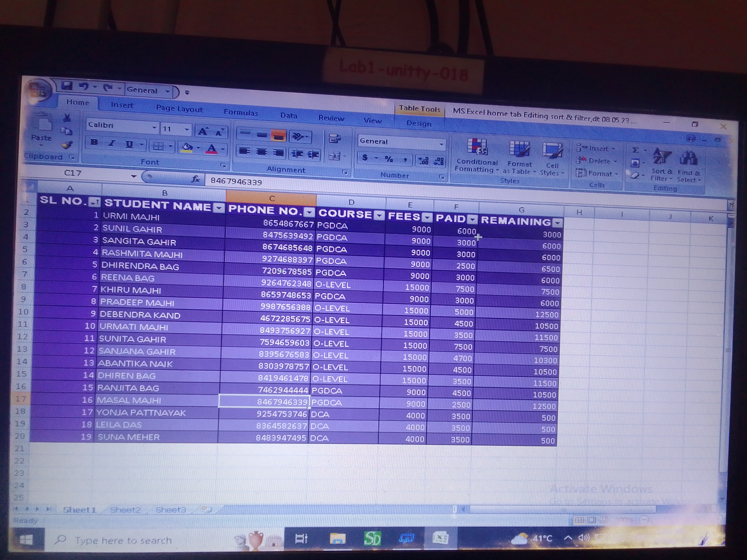This screenshot has width=747, height=560.
Task: Expand the font size dropdown
Action: point(187,129)
